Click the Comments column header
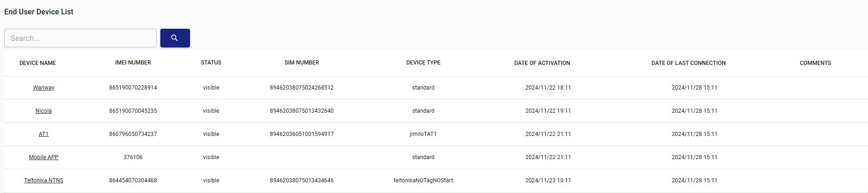Screen dimensions: 868x193 pyautogui.click(x=815, y=63)
